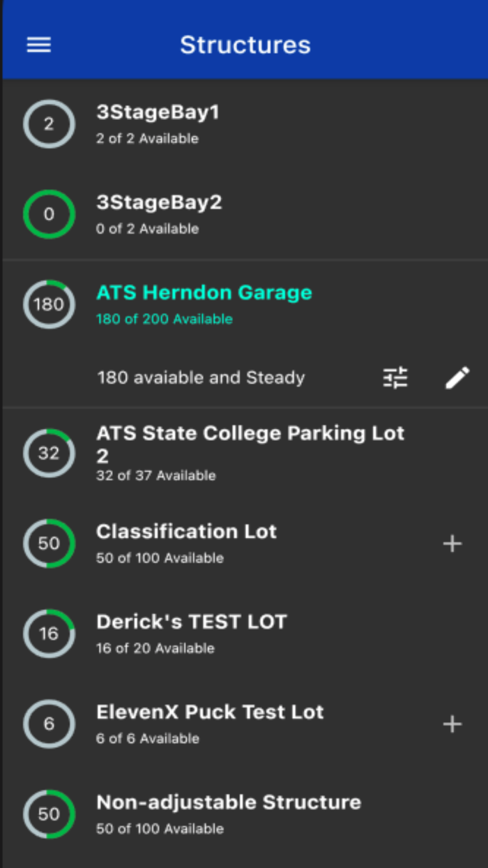Select the pencil edit icon
488x868 pixels.
[457, 377]
